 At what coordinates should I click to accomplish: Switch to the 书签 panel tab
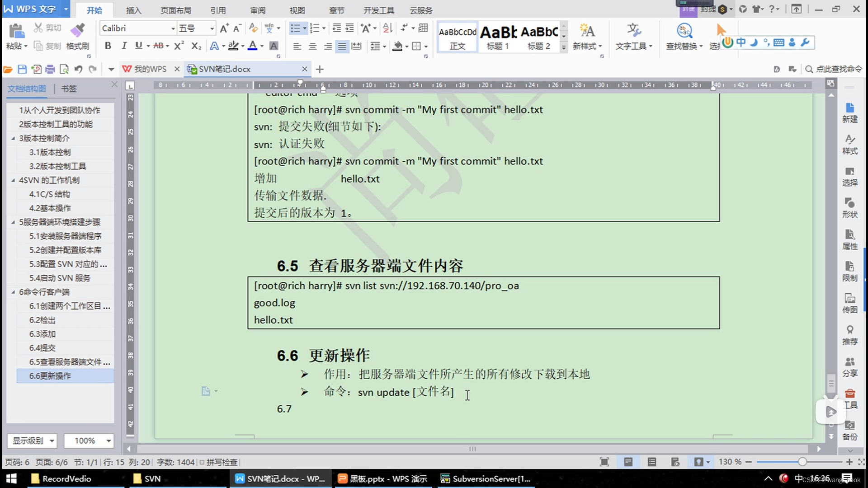pos(69,89)
